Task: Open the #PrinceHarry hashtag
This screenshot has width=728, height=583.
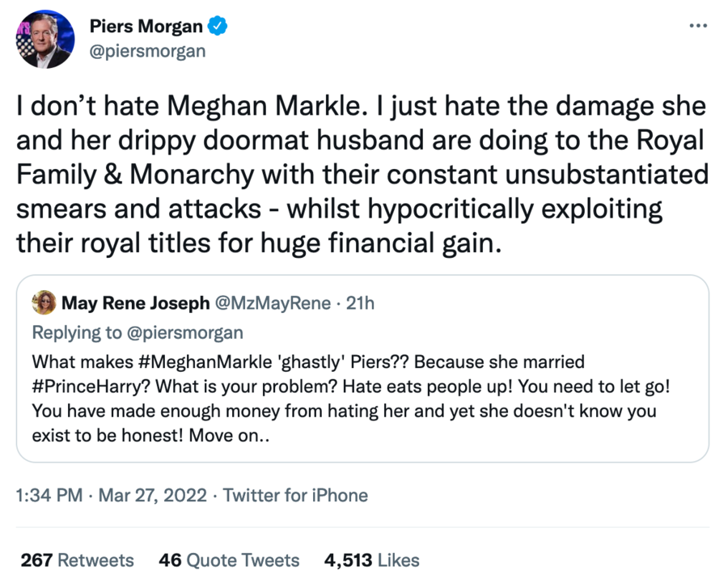Action: click(82, 385)
